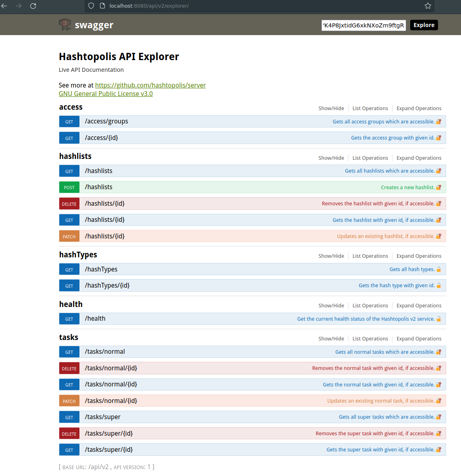
Task: Expand the GET /health operation path
Action: (95, 318)
